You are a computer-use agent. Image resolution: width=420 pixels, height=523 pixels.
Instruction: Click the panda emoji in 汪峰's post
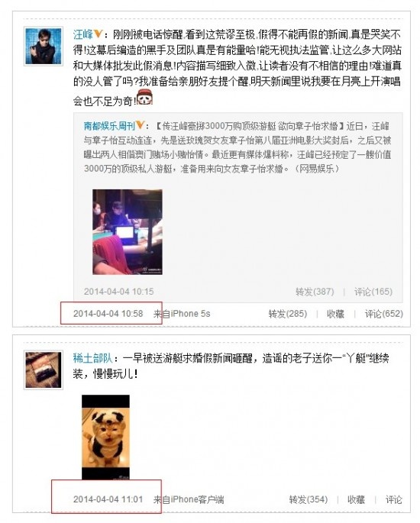[x=144, y=97]
